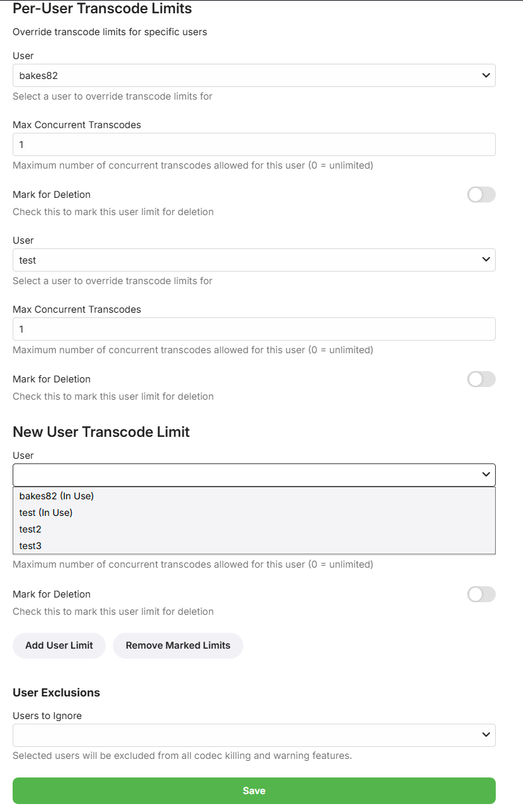Click the New User Transcode Limit chevron arrow

(x=486, y=475)
